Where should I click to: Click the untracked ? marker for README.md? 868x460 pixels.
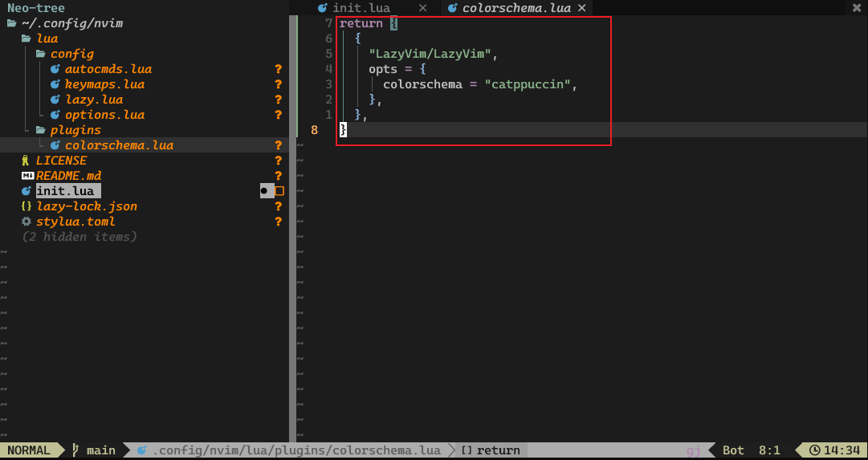pyautogui.click(x=279, y=176)
